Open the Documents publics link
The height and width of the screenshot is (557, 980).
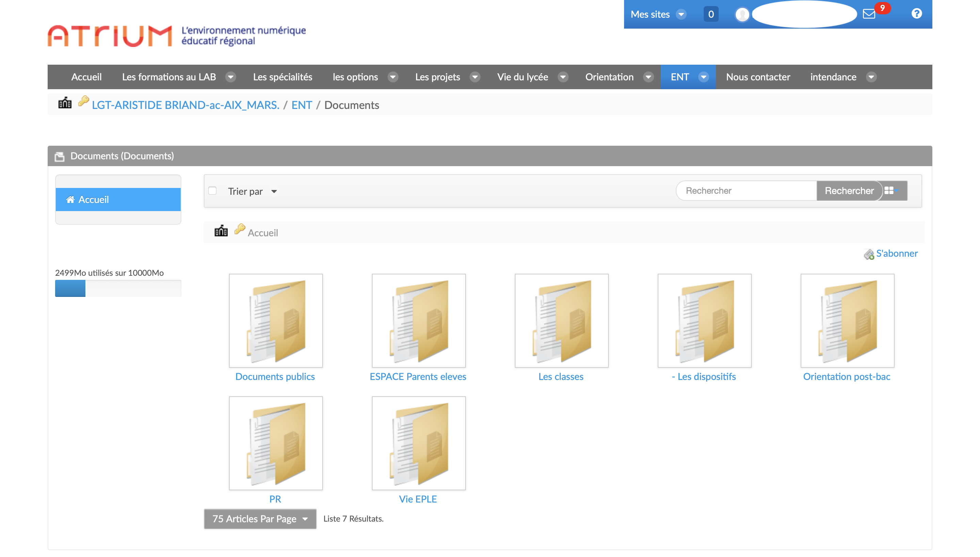tap(275, 377)
